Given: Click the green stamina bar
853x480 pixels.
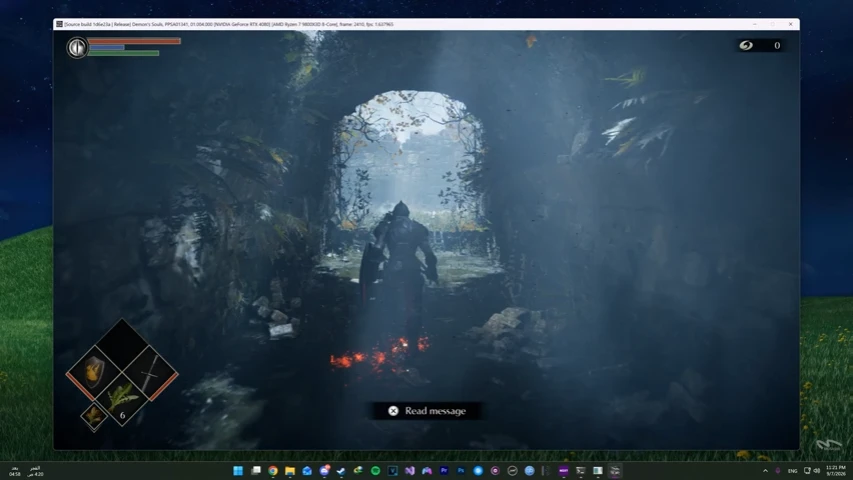Looking at the screenshot, I should click(123, 53).
